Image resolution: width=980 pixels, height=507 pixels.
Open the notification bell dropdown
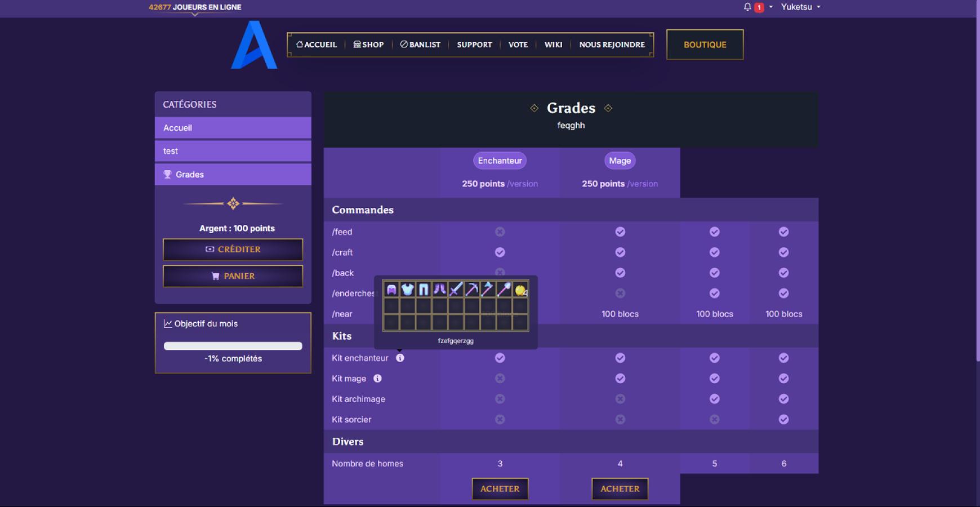point(748,7)
